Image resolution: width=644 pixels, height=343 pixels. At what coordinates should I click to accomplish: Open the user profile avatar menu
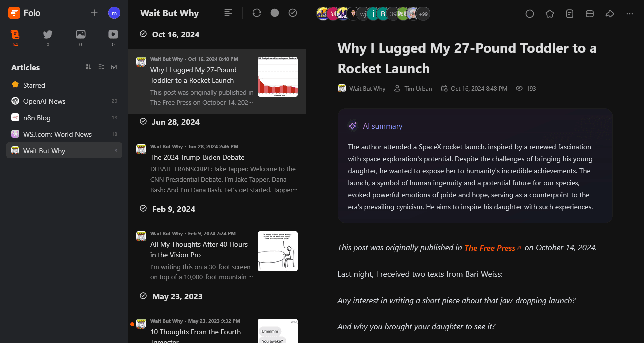tap(114, 13)
